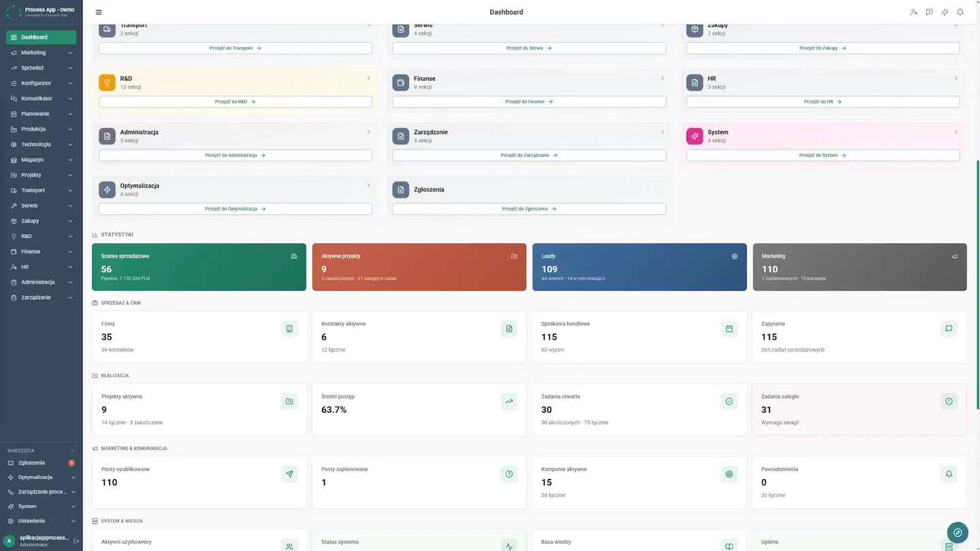
Task: Click the "SPRZEDAŻ & CRM" section heading
Action: 120,303
